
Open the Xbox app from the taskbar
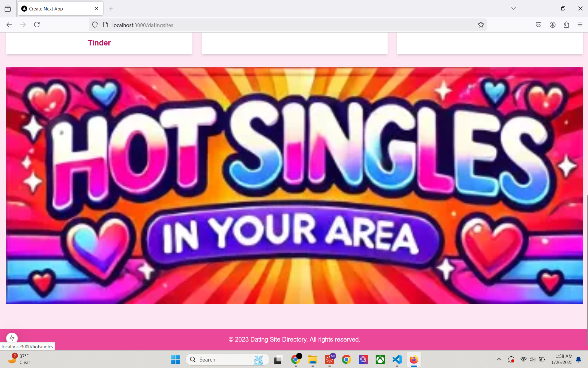point(380,359)
